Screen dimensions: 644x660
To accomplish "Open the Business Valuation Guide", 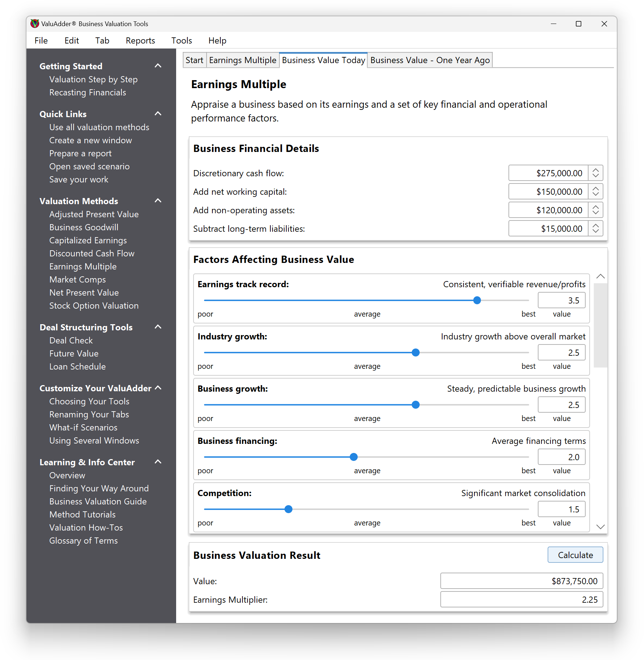I will pos(98,502).
